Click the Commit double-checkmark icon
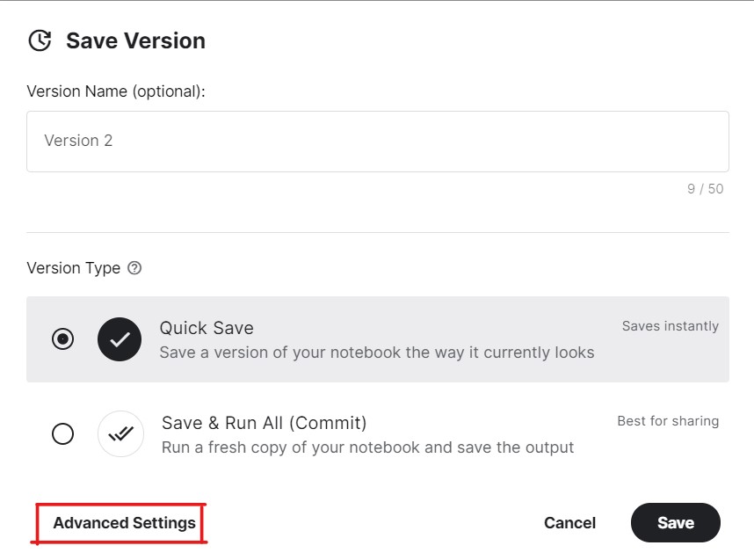The width and height of the screenshot is (754, 560). tap(120, 433)
